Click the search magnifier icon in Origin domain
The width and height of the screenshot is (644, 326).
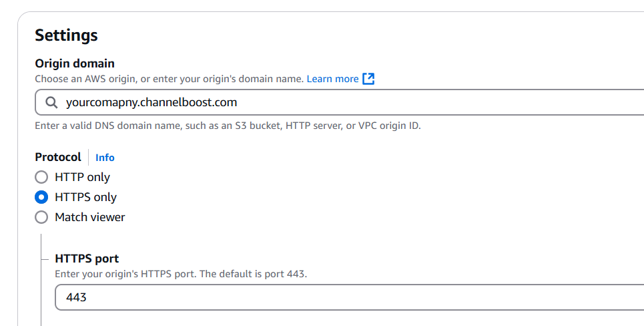51,102
